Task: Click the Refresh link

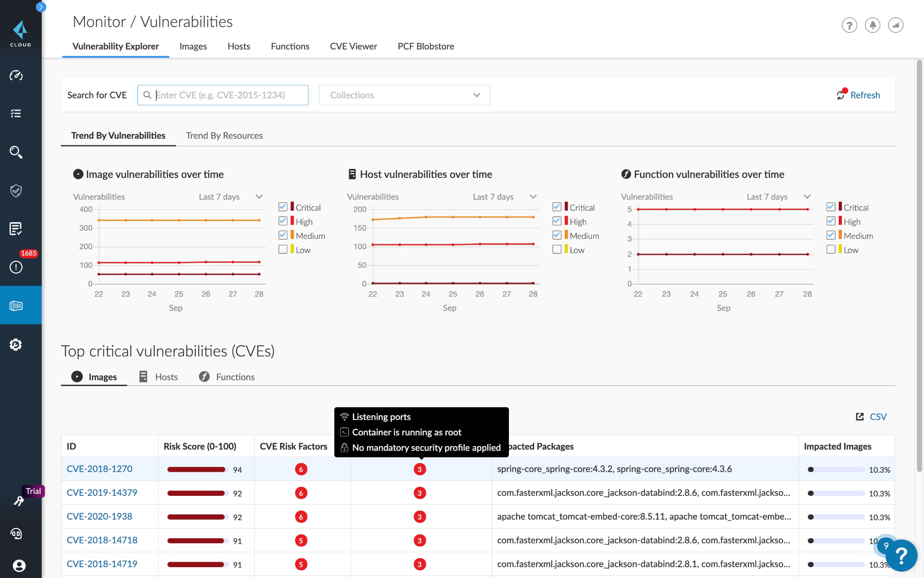Action: [x=865, y=95]
